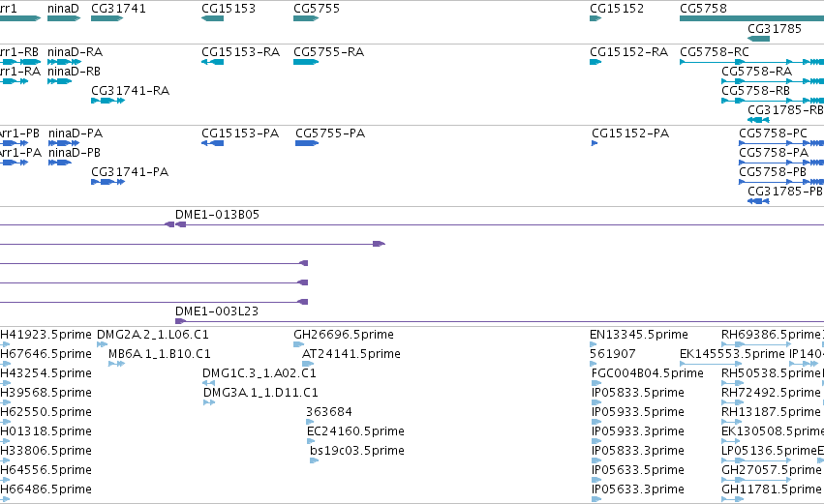This screenshot has height=504, width=824.
Task: Select the CG15152 gene arrow
Action: click(x=595, y=18)
